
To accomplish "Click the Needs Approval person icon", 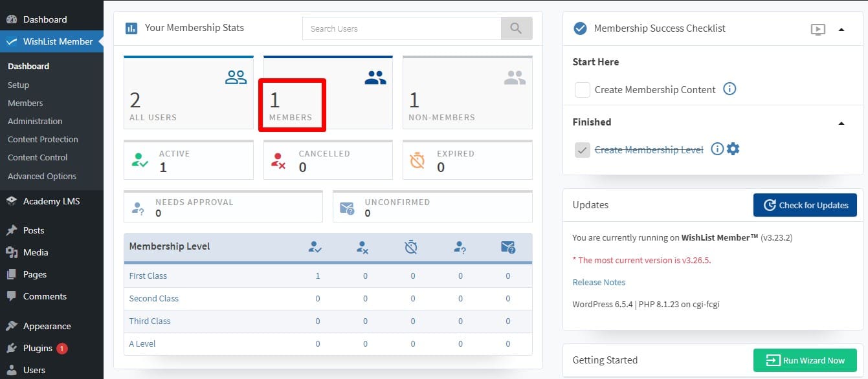I will 137,206.
